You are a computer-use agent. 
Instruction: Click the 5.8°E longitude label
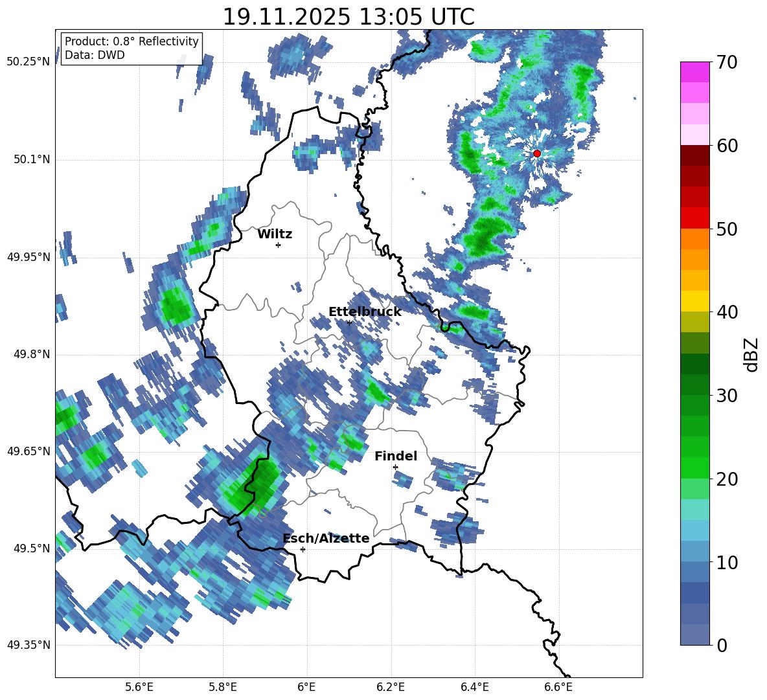223,687
